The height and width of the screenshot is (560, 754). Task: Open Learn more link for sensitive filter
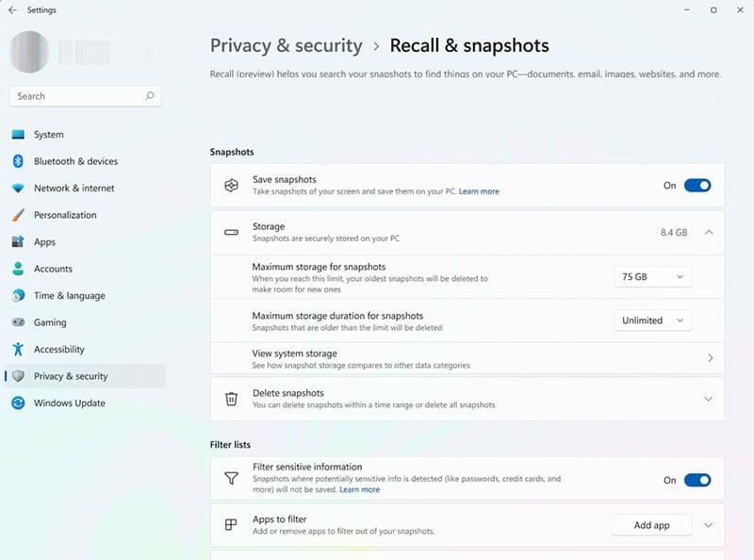click(x=360, y=489)
